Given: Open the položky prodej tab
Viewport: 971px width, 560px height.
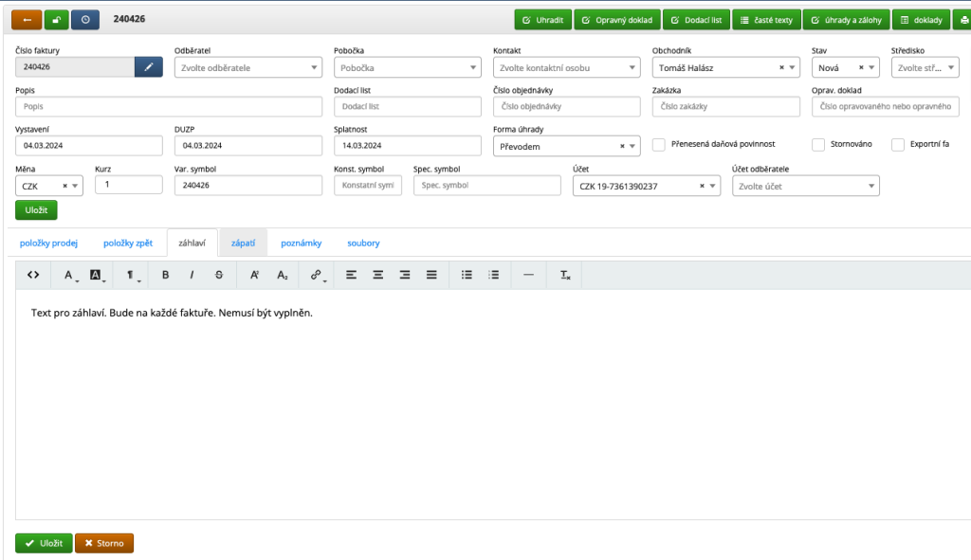Looking at the screenshot, I should (49, 244).
